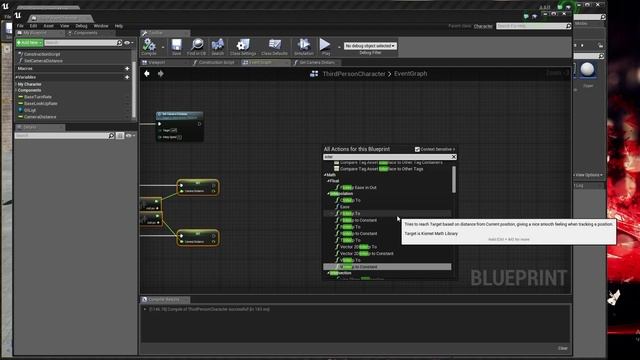Image resolution: width=640 pixels, height=360 pixels.
Task: Click magnifier icon in Details search
Action: click(111, 136)
